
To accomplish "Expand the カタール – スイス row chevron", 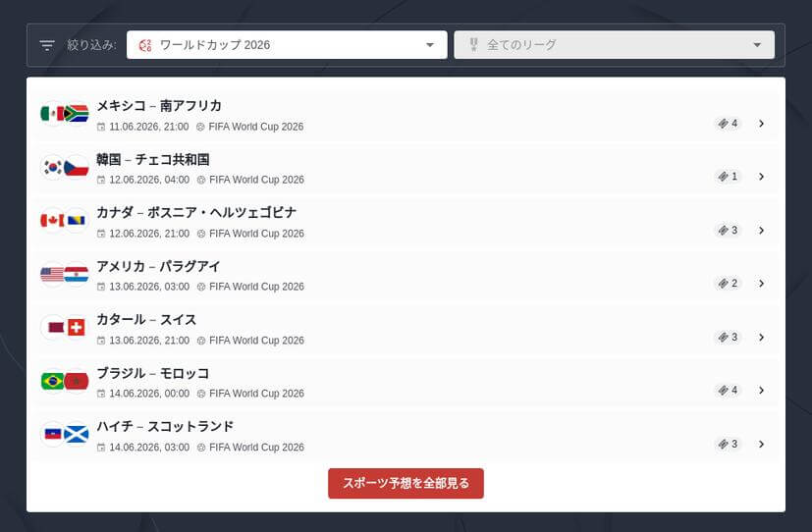I will click(761, 338).
